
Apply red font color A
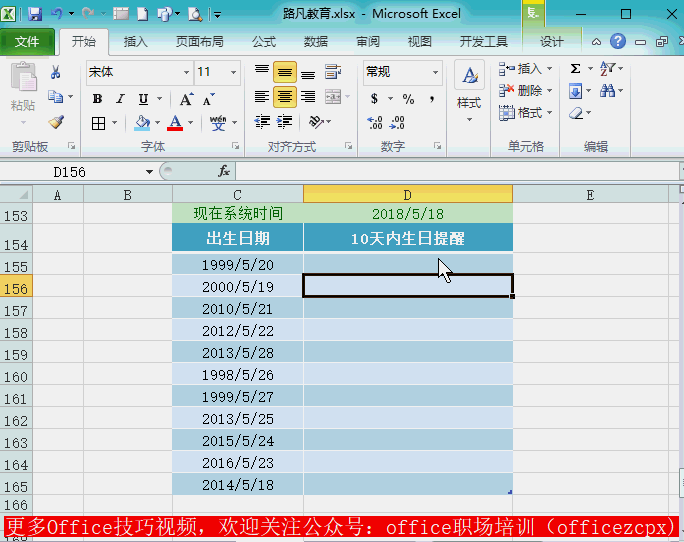tap(175, 123)
